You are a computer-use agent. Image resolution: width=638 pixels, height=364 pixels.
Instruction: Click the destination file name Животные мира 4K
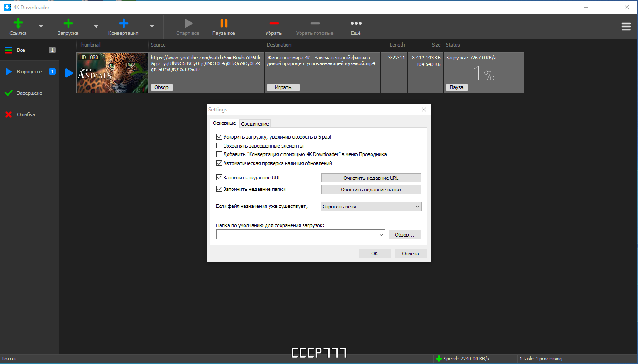tap(321, 60)
